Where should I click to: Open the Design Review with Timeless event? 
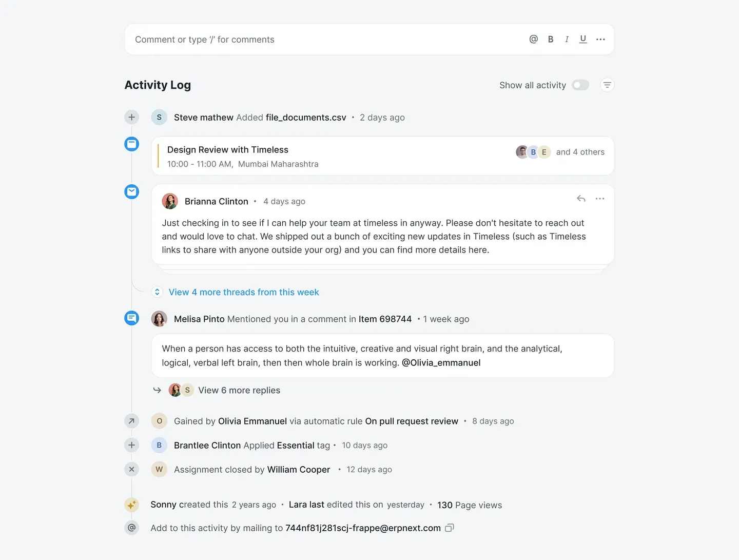pos(228,150)
